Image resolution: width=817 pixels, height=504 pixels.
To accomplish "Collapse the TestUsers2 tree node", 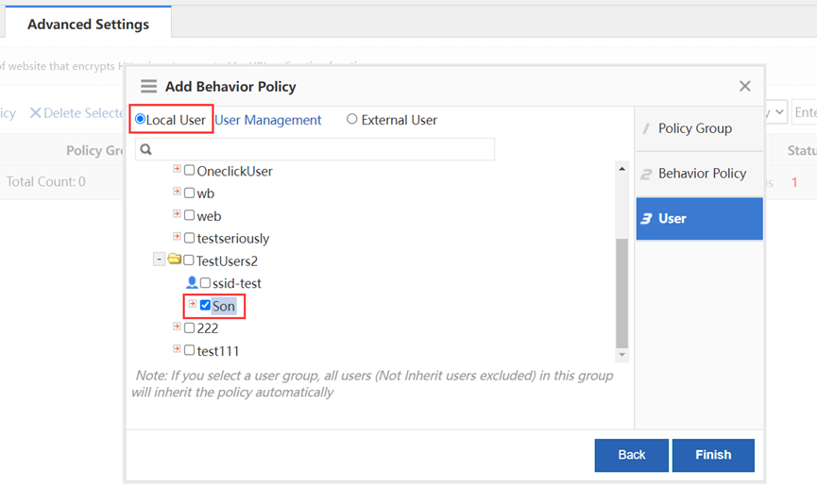I will (159, 260).
